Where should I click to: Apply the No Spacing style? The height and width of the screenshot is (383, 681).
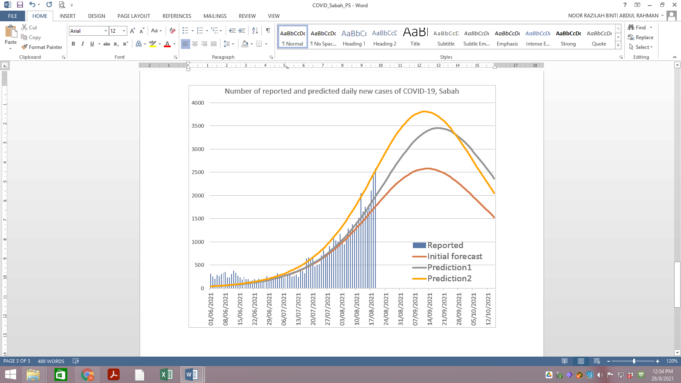coord(323,37)
